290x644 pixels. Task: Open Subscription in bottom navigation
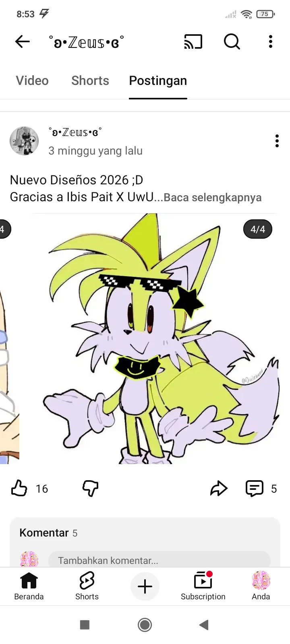coord(203,586)
